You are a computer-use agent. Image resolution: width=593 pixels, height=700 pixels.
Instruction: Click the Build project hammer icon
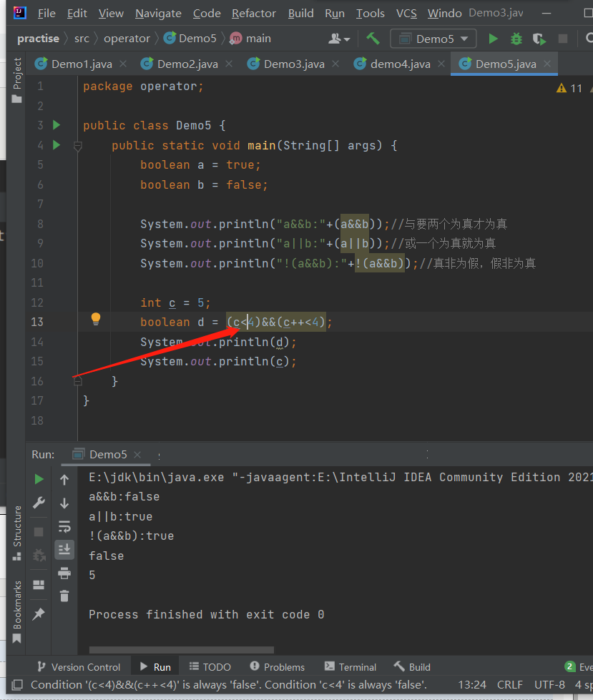pos(373,39)
